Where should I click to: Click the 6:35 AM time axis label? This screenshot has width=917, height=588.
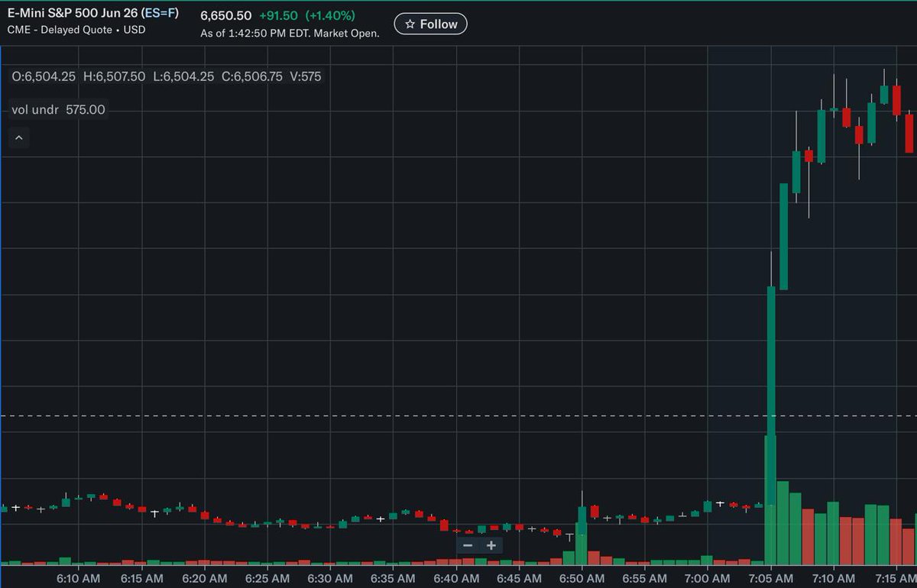pos(394,579)
